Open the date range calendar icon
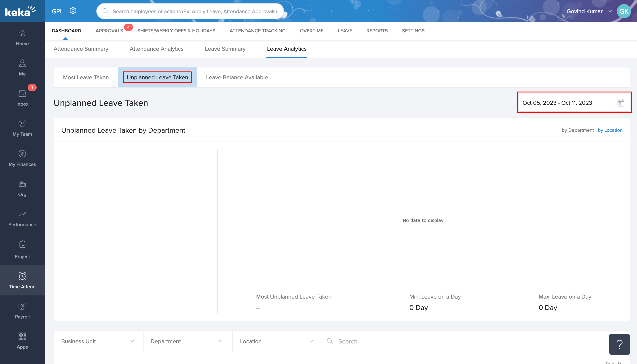Screen dimensions: 637x364 tap(620, 103)
